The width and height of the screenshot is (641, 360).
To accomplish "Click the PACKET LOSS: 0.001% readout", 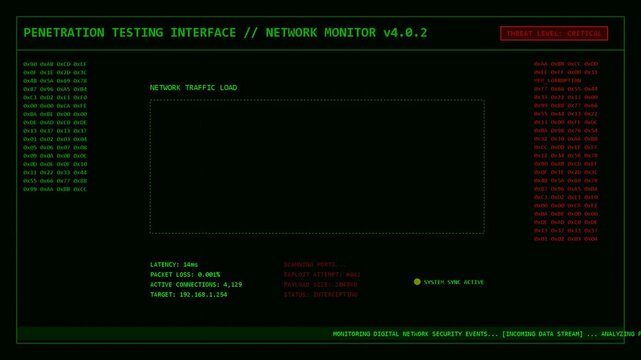I will pos(185,275).
